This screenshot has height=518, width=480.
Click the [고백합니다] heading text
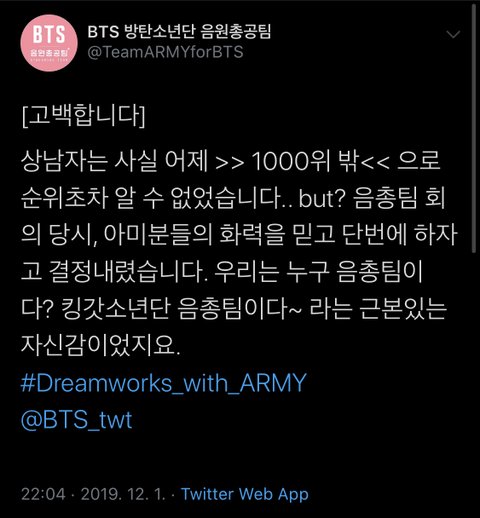(x=83, y=116)
